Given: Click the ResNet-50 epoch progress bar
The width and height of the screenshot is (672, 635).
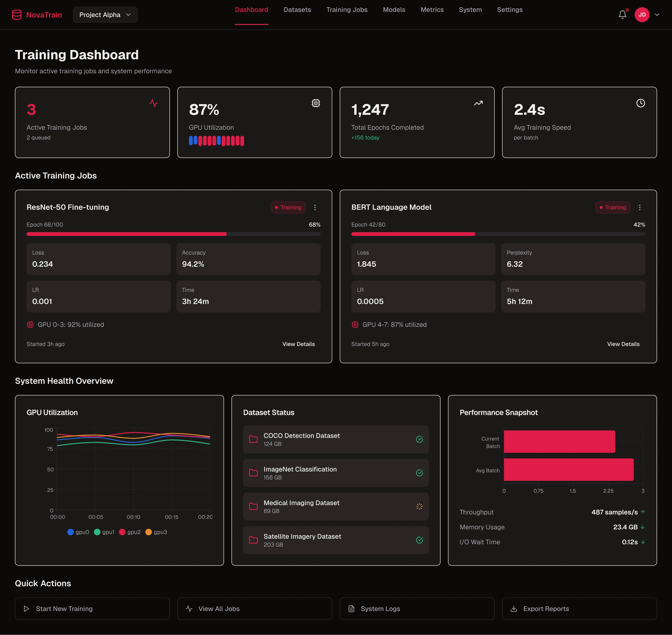Looking at the screenshot, I should pos(173,234).
